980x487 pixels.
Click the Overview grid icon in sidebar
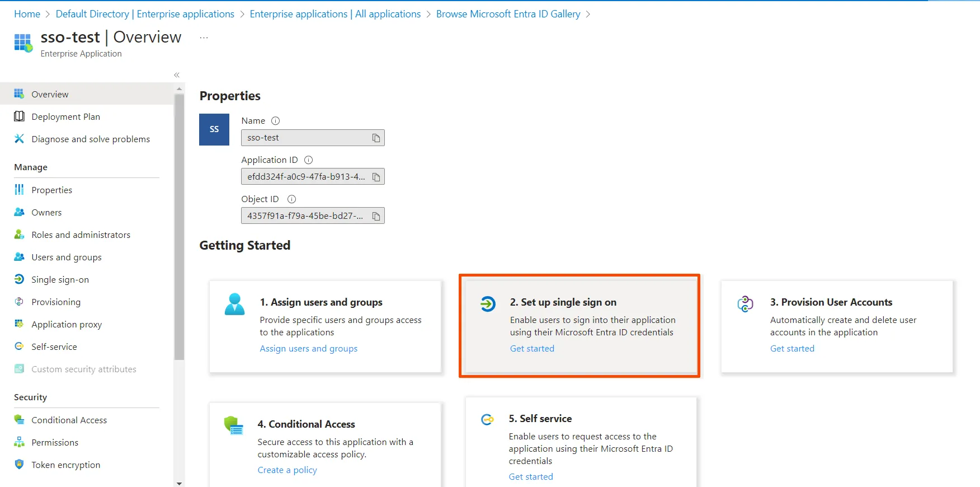pyautogui.click(x=19, y=93)
